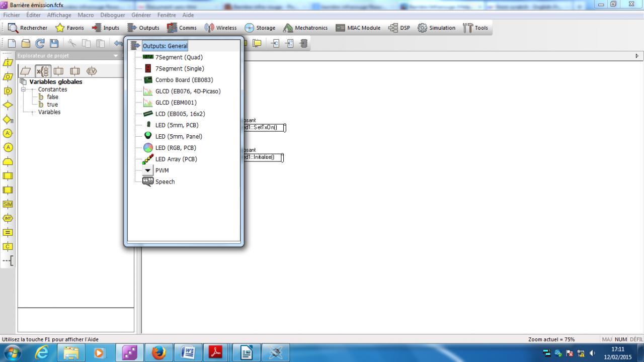Open the Events (EV) explorer tab
This screenshot has width=644, height=362.
click(92, 71)
